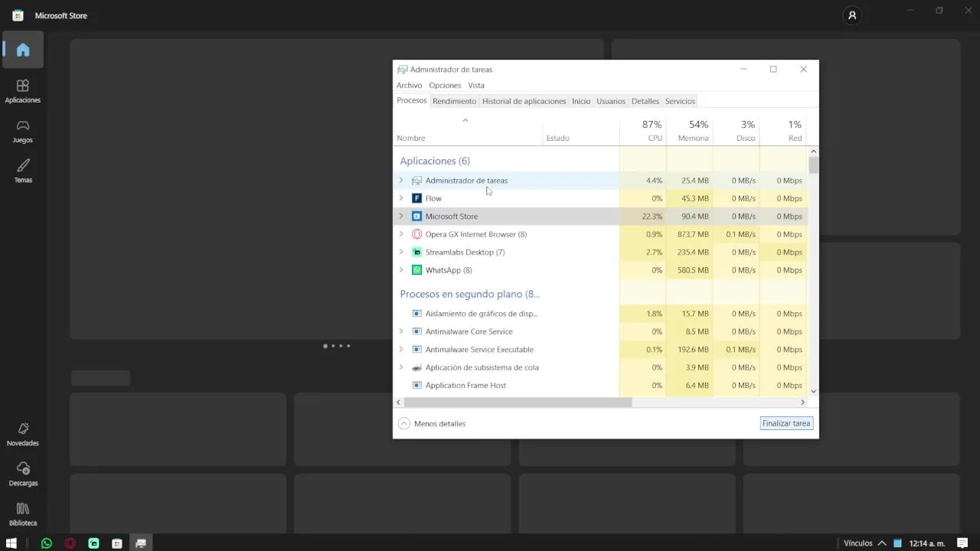
Task: Expand the Antimalware Core Service row
Action: coord(401,331)
